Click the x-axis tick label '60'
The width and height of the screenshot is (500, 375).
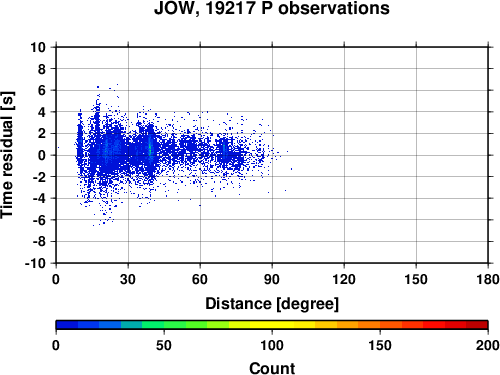[200, 279]
